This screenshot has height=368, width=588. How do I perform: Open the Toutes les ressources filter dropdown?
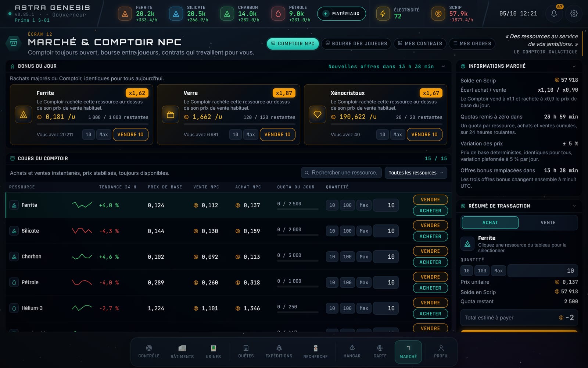pos(416,173)
